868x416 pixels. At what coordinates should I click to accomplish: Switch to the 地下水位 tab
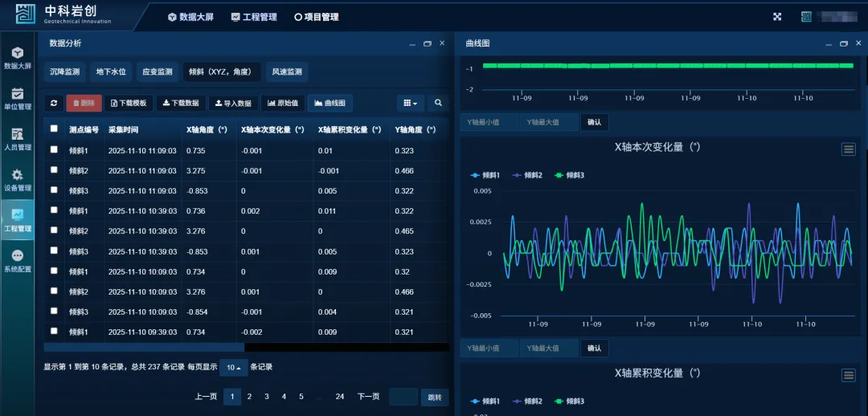111,72
